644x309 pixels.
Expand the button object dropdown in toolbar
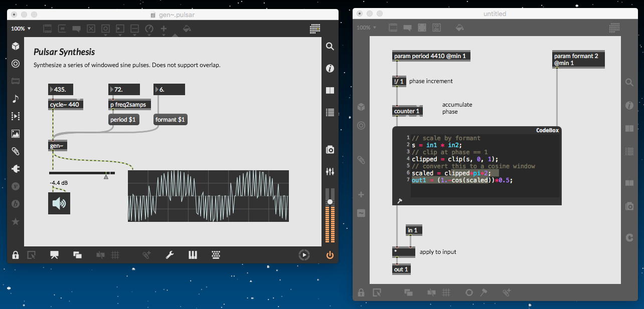[105, 29]
